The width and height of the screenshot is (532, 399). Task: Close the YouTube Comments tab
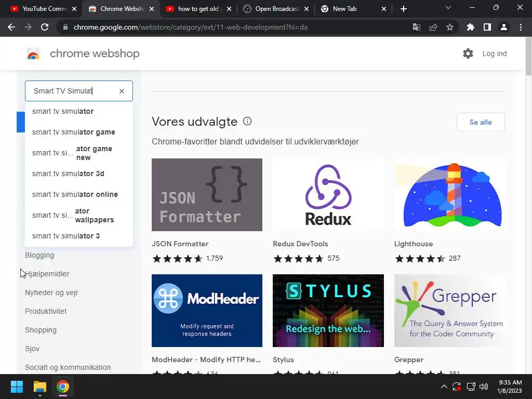click(74, 9)
